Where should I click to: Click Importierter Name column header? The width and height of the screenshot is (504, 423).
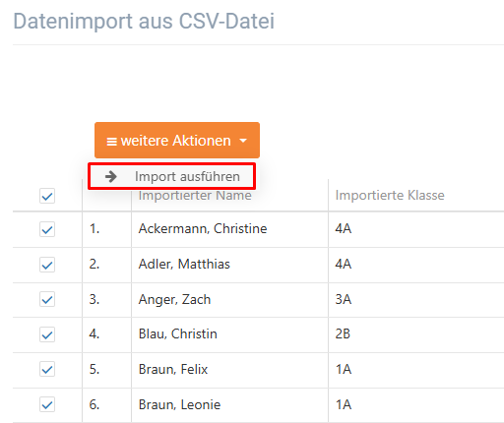(195, 195)
